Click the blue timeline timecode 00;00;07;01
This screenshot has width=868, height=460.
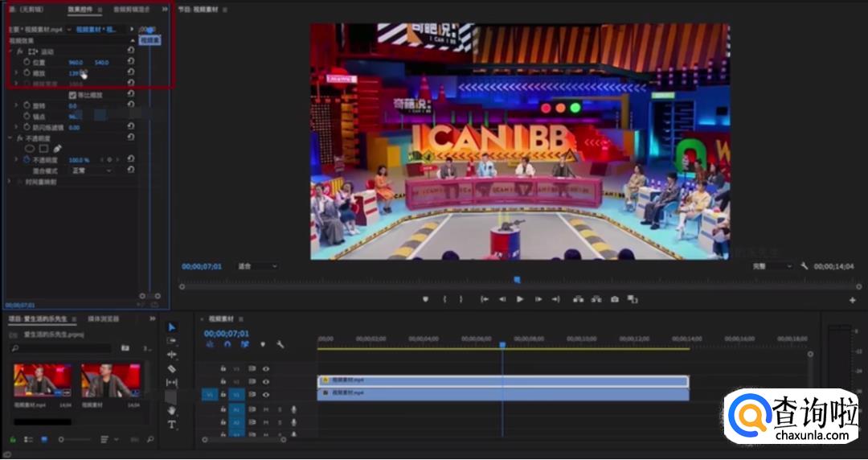tap(227, 333)
